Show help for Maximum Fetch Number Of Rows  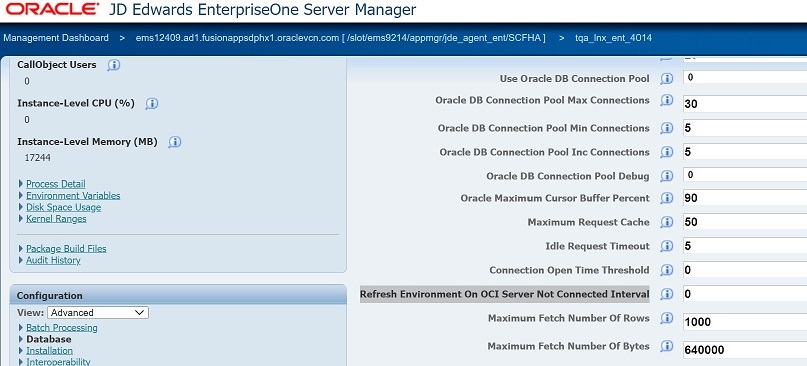click(666, 318)
